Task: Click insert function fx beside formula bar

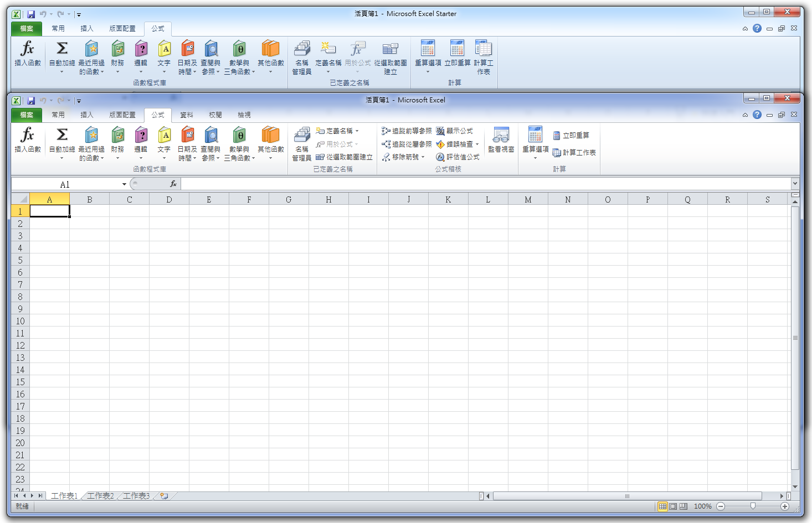Action: 173,184
